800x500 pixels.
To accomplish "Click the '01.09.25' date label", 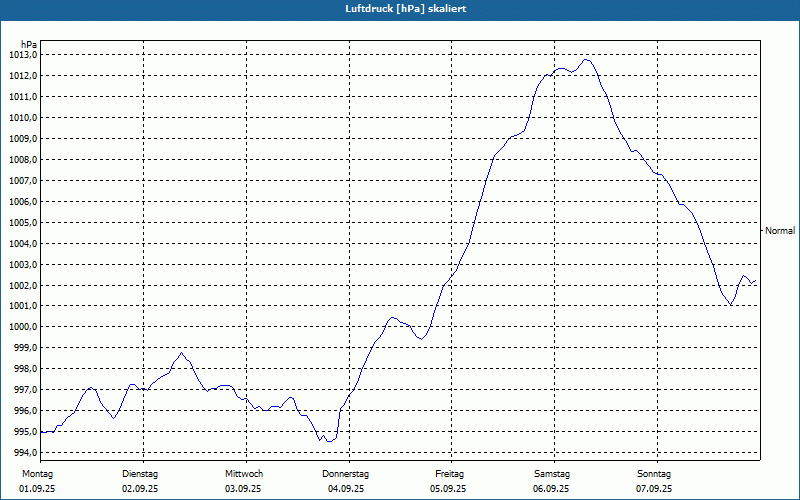I will tap(37, 489).
